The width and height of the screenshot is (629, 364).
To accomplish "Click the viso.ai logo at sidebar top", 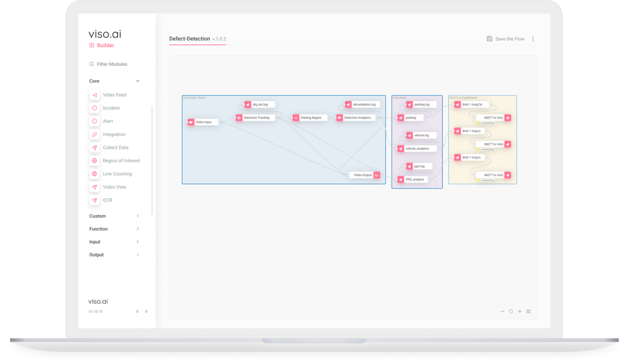I will [105, 34].
